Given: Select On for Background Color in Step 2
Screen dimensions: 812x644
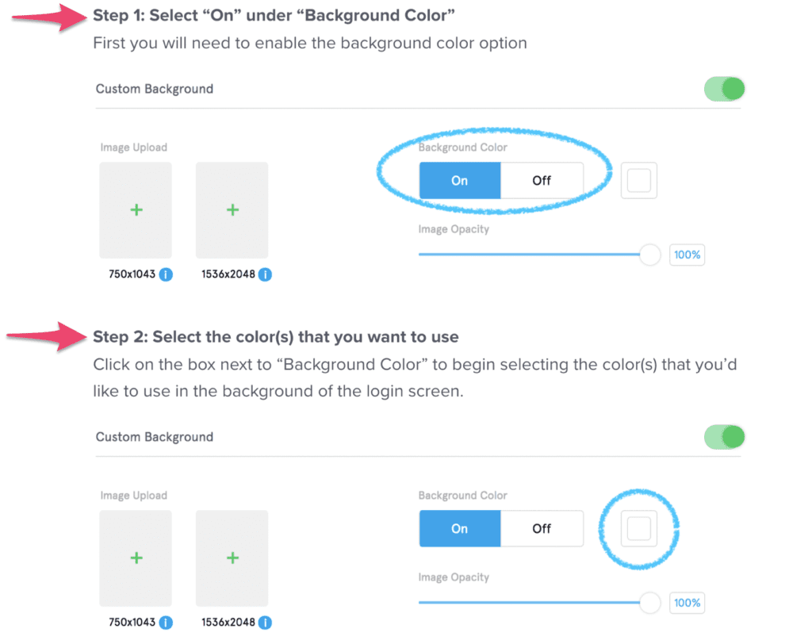Looking at the screenshot, I should click(460, 528).
